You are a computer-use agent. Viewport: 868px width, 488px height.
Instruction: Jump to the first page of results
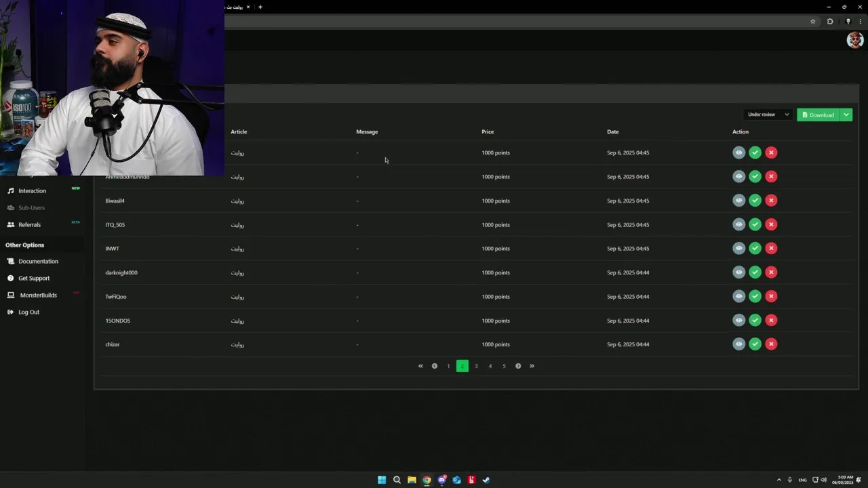click(420, 366)
